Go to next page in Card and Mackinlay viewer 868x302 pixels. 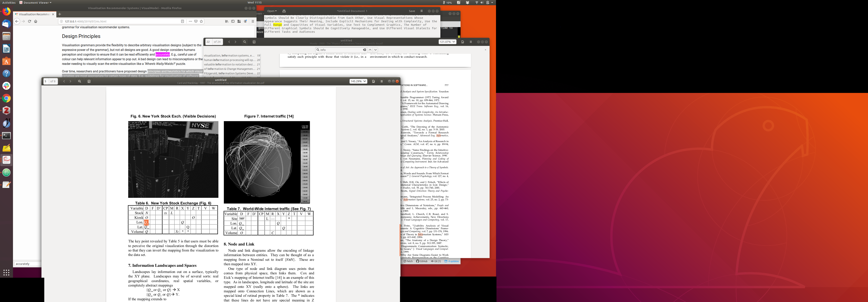click(x=70, y=81)
